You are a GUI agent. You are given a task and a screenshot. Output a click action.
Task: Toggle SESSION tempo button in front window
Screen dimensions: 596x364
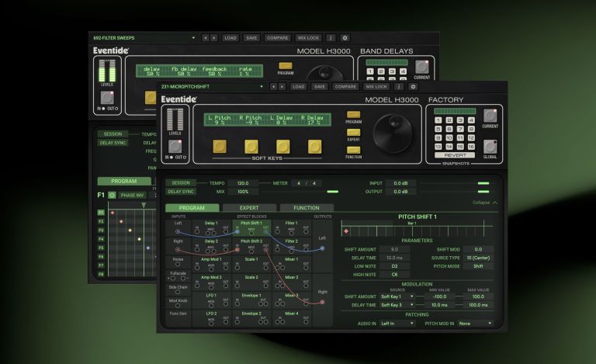click(181, 182)
